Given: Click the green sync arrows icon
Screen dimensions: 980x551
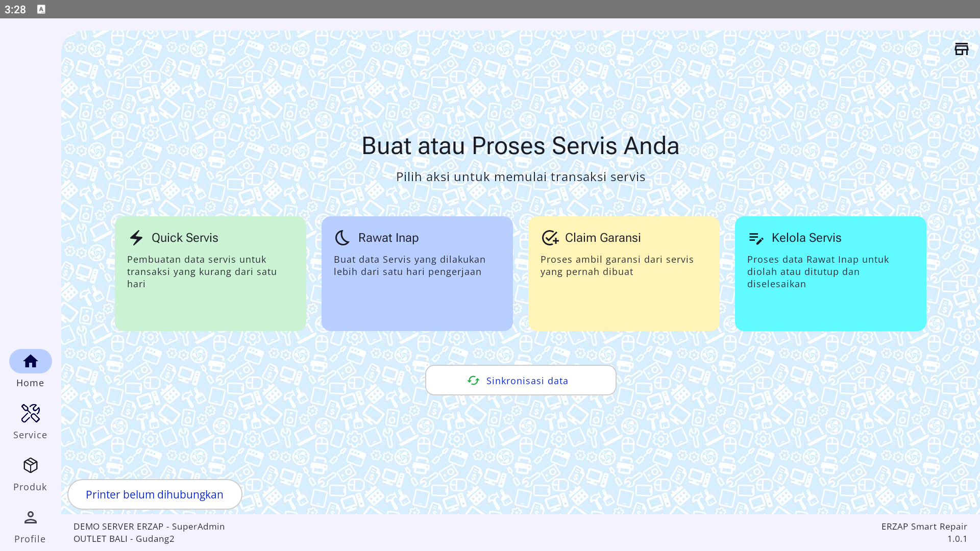Looking at the screenshot, I should (x=473, y=381).
